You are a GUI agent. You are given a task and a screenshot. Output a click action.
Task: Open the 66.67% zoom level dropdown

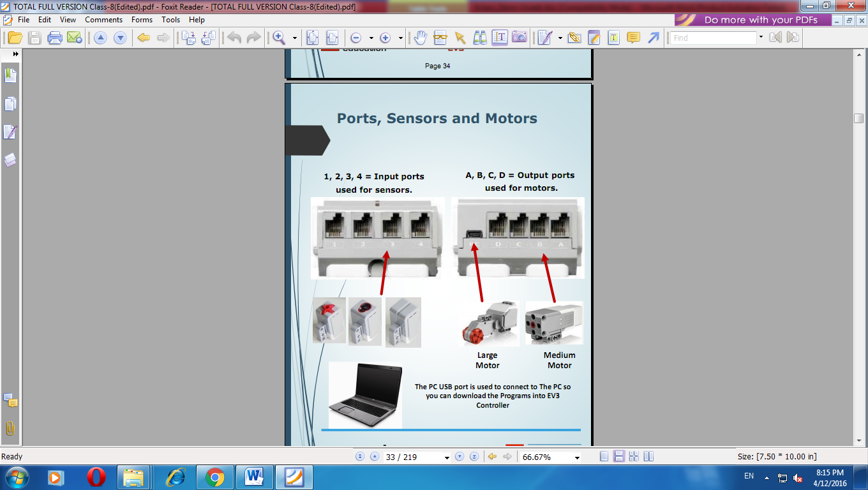click(577, 457)
